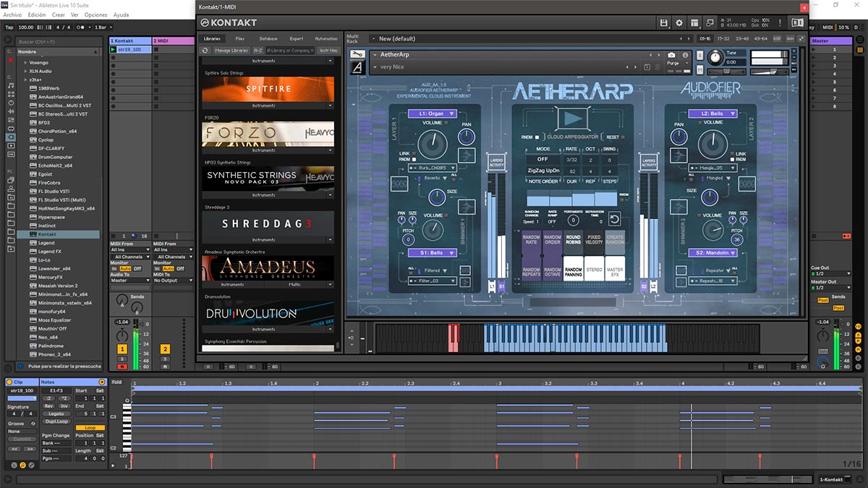Click the Layer 2 PAN knob
The width and height of the screenshot is (868, 488).
click(678, 135)
